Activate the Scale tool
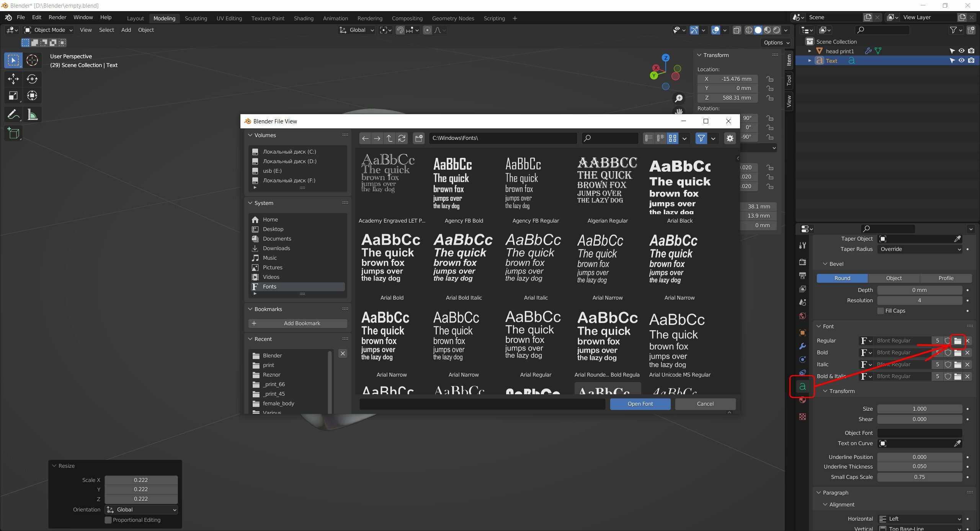The image size is (980, 531). pos(13,96)
